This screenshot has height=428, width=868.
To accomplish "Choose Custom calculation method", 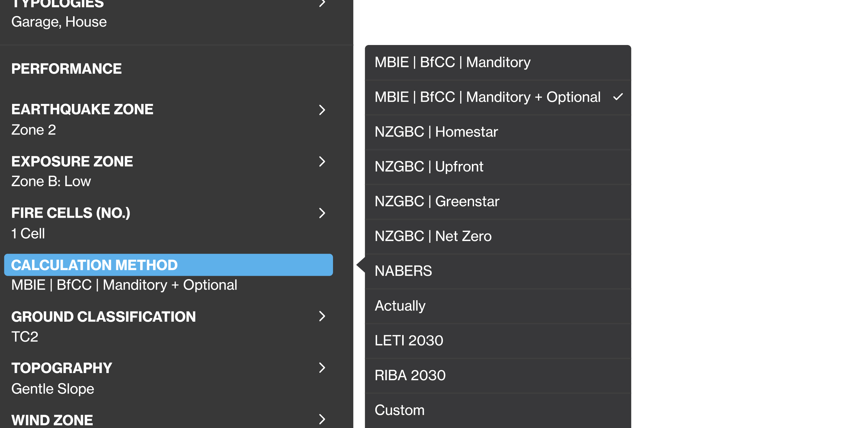I will coord(400,410).
